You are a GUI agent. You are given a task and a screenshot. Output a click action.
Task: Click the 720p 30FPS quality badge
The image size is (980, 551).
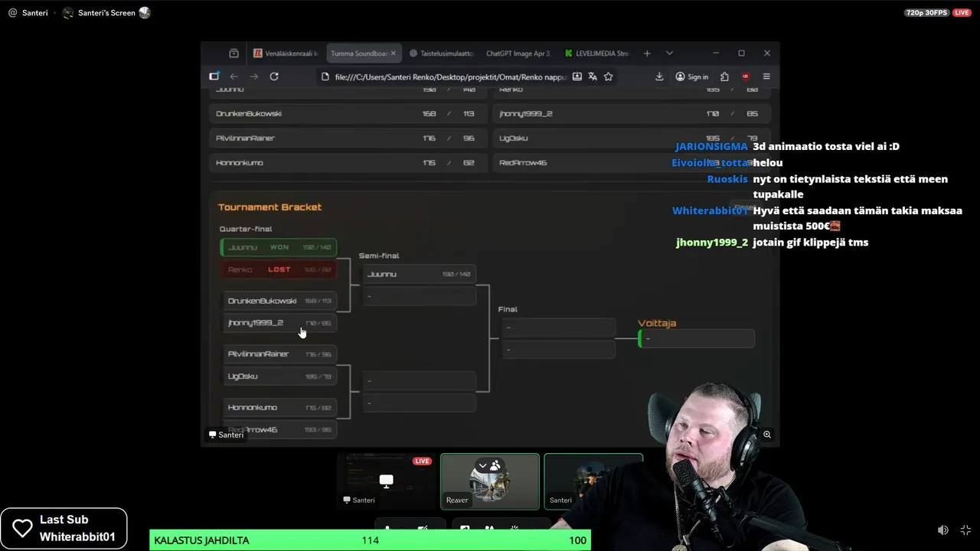click(926, 13)
